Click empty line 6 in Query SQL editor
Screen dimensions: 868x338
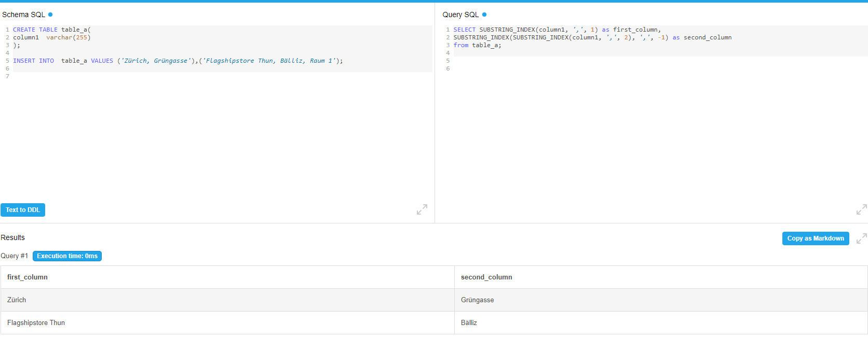660,68
